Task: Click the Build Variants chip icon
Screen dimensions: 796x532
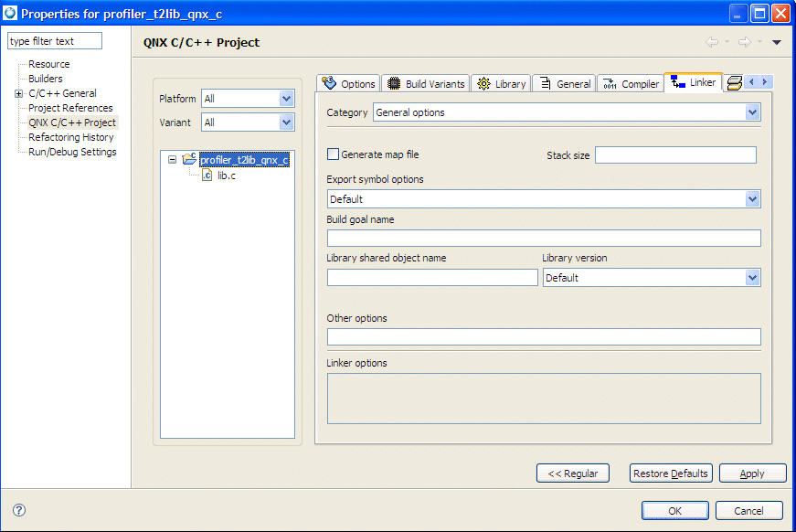Action: click(x=394, y=83)
